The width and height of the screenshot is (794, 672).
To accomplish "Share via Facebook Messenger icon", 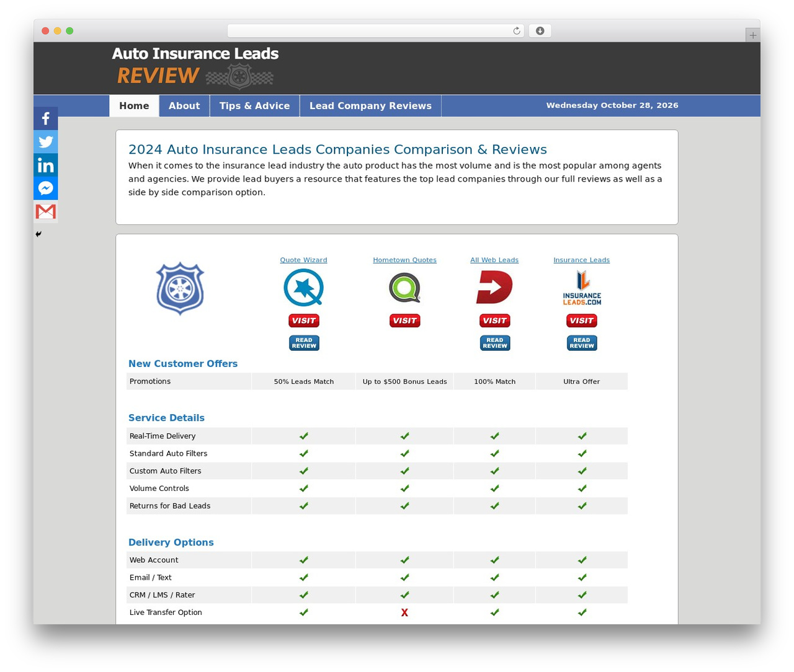I will click(45, 188).
